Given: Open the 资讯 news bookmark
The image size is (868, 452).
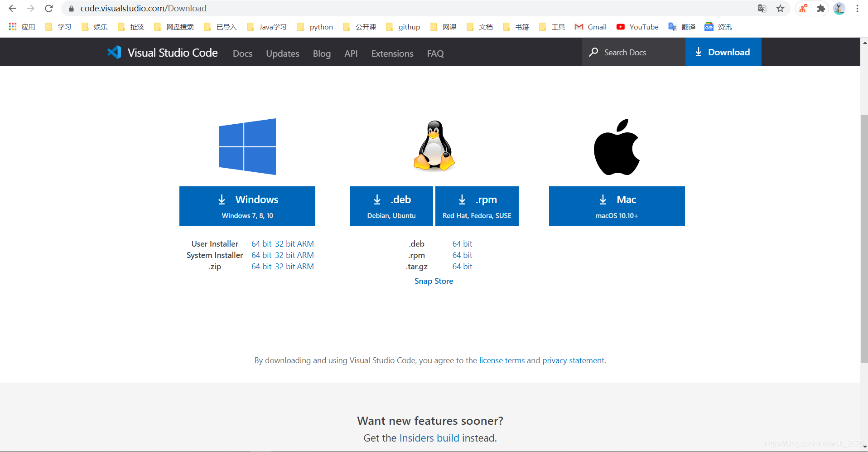Looking at the screenshot, I should [718, 27].
